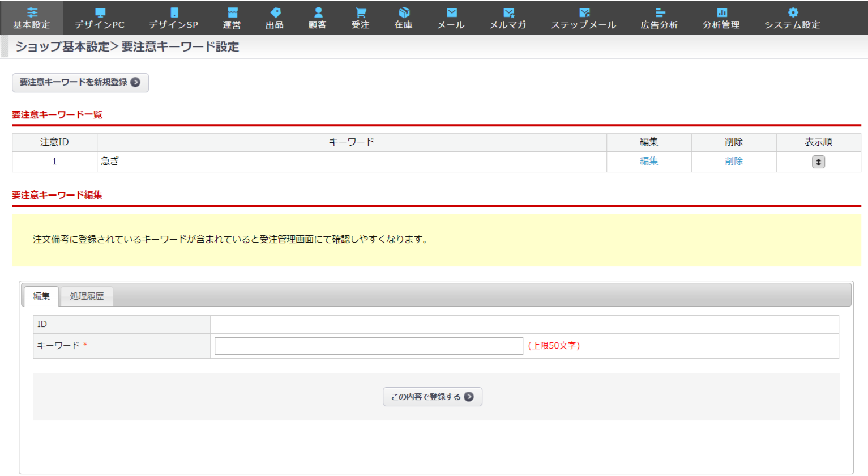Select the 在庫 box icon
This screenshot has height=476, width=868.
403,12
